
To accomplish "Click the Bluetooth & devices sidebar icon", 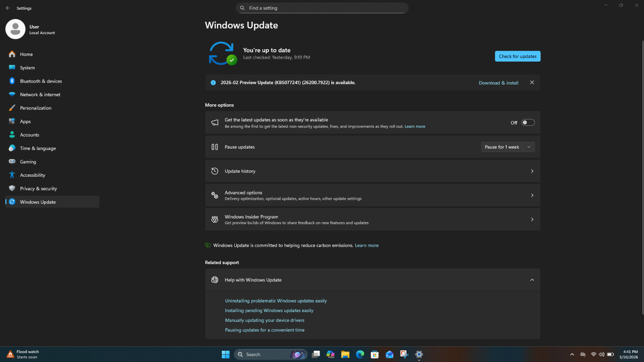I will tap(12, 81).
